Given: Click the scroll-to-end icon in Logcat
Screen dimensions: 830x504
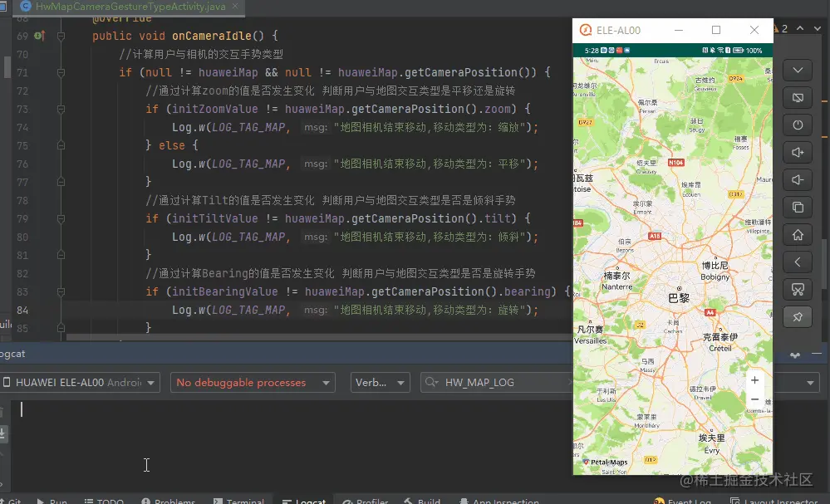Looking at the screenshot, I should (2, 433).
